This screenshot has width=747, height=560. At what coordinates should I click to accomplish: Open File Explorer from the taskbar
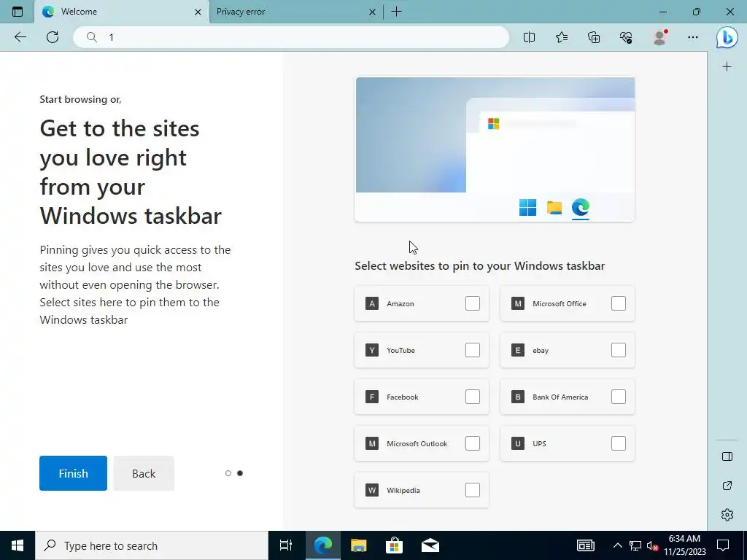tap(359, 545)
